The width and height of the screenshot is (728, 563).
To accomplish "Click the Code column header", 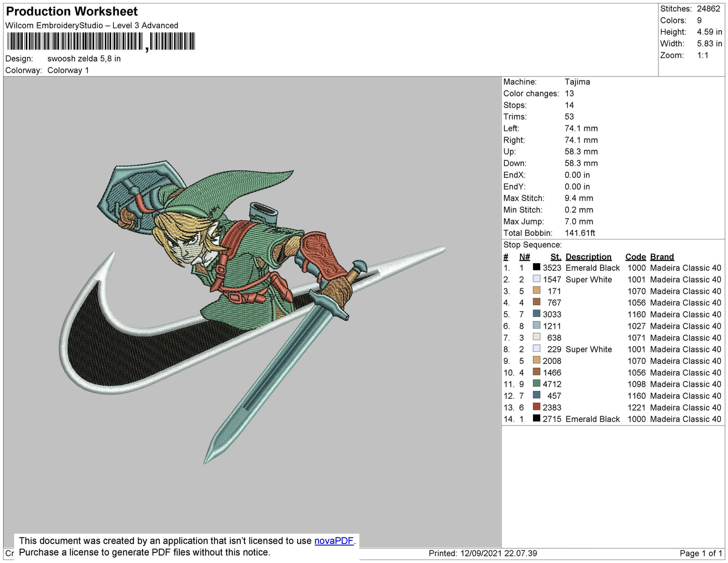I will [635, 257].
